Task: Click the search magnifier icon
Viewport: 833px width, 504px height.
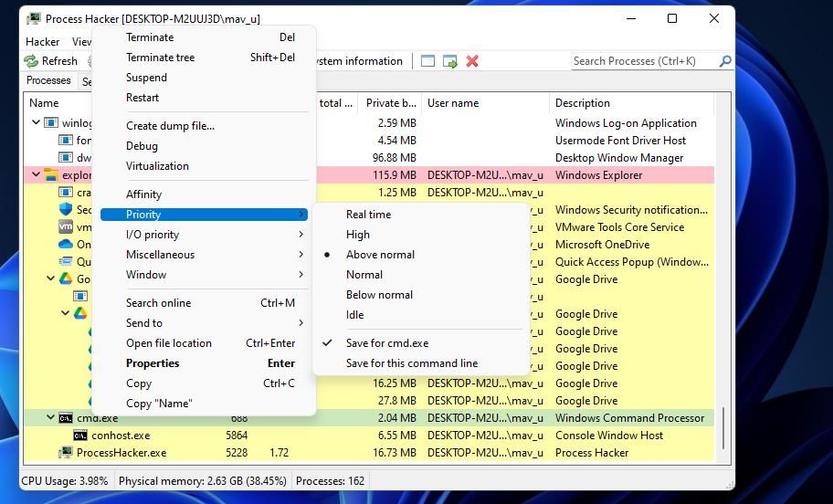Action: [x=725, y=61]
